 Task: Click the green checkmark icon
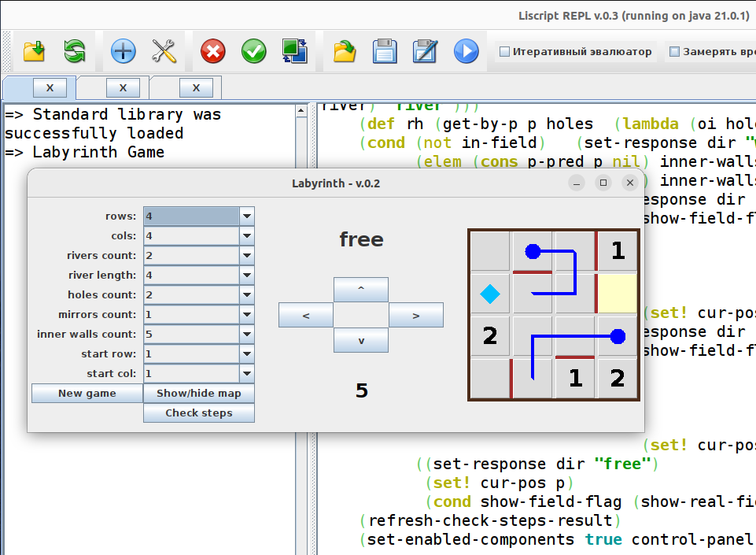pos(253,52)
